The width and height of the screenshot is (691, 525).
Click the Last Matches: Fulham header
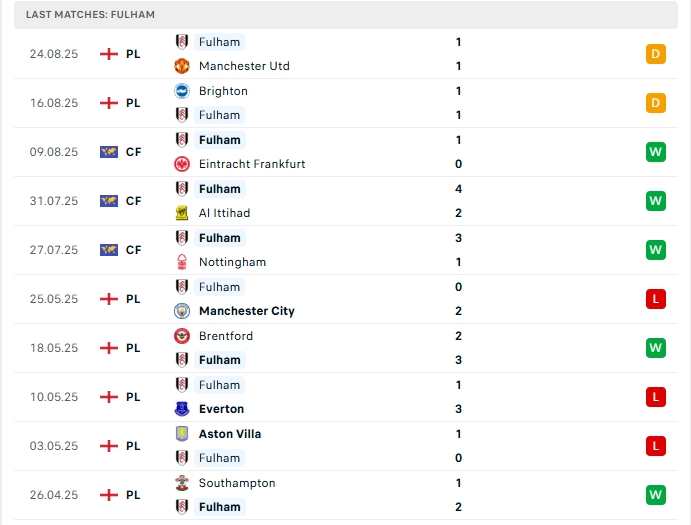[x=91, y=15]
